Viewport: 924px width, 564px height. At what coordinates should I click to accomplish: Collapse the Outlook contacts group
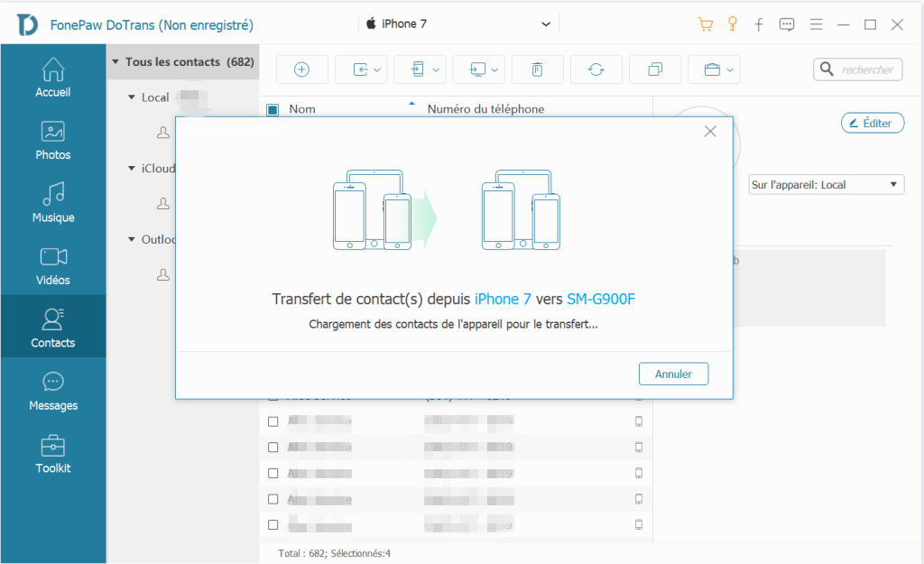132,239
